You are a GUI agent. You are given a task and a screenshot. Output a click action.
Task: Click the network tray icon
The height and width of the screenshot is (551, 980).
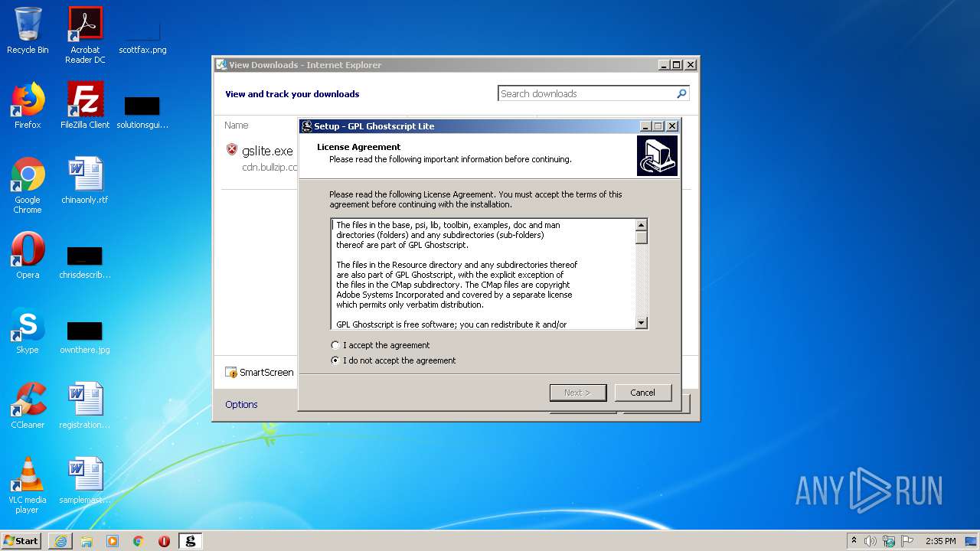coord(889,541)
